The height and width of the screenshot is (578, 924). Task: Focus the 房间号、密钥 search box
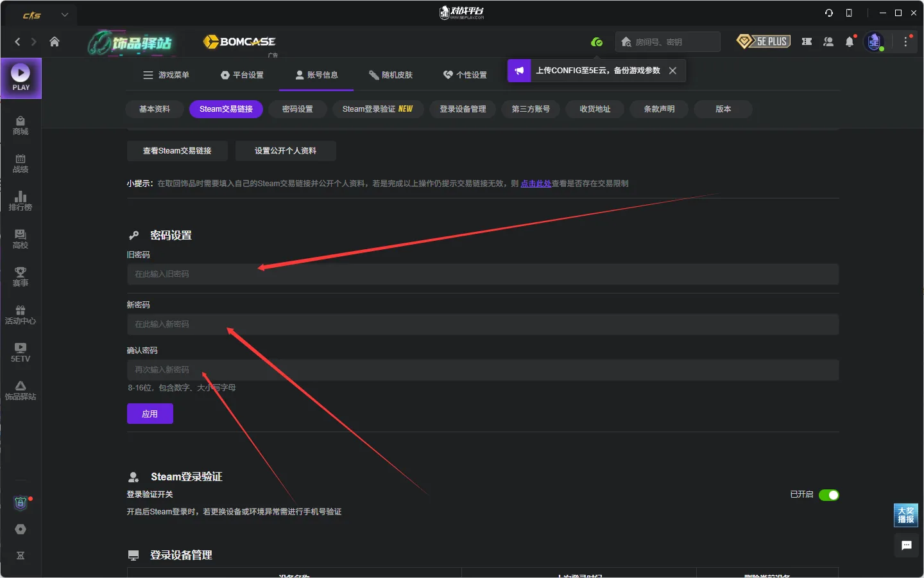668,42
